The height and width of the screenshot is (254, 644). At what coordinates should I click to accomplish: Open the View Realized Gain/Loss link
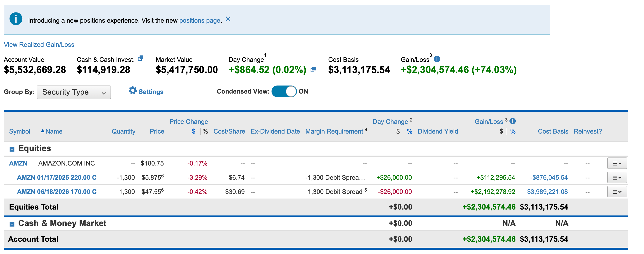(39, 45)
